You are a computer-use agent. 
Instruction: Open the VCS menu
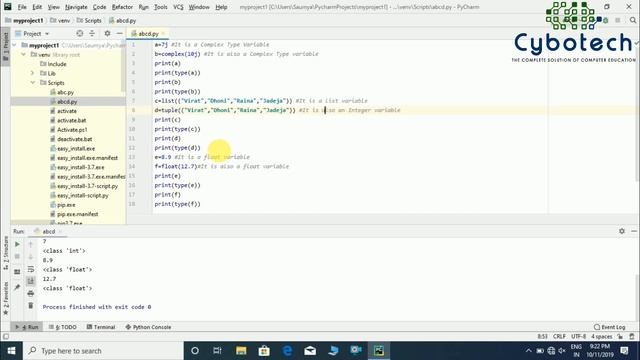(178, 7)
